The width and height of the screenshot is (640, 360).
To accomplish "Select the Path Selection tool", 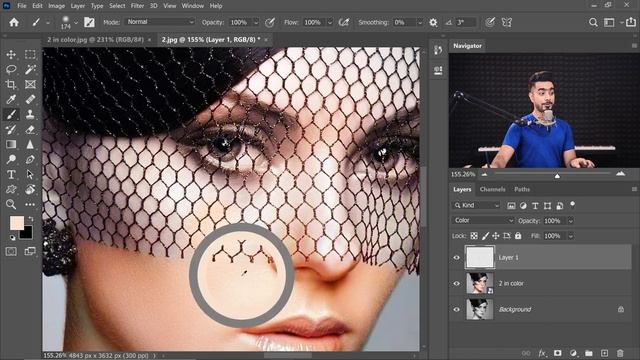I will (x=30, y=174).
